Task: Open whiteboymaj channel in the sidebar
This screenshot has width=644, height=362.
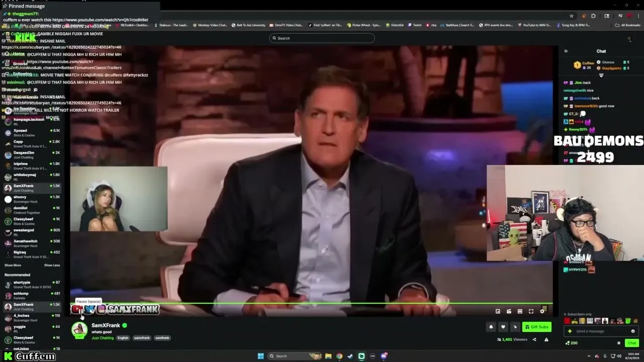Action: pyautogui.click(x=31, y=176)
